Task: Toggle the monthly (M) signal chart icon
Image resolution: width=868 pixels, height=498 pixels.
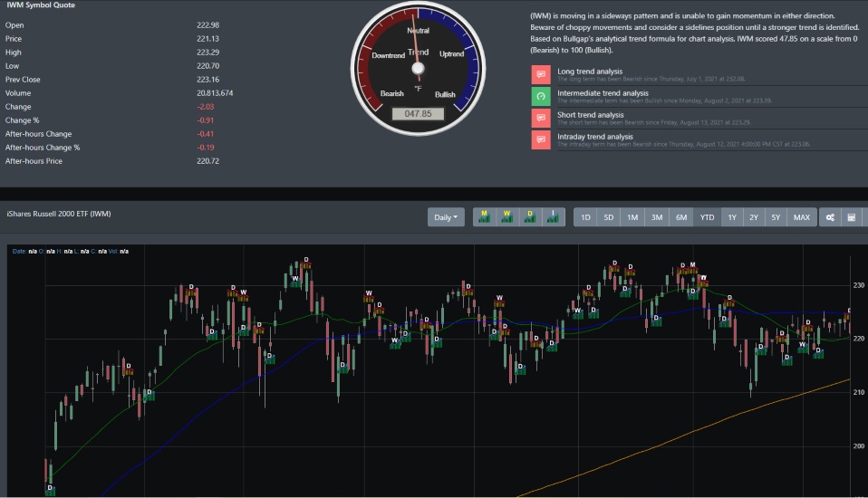Action: point(485,217)
